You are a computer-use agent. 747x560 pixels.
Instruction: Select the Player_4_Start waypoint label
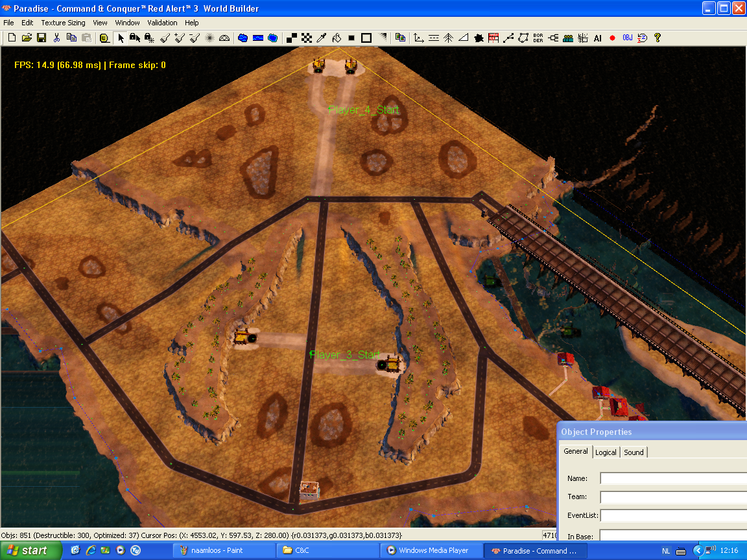coord(364,110)
